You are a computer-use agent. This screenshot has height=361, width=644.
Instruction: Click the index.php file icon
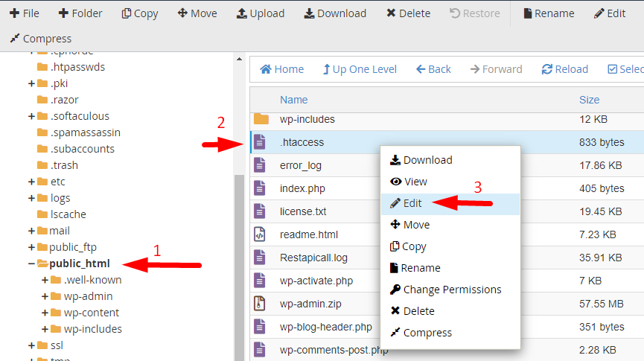[260, 188]
